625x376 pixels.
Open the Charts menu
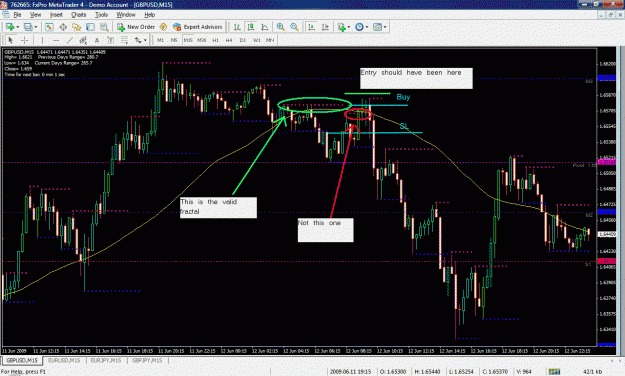coord(79,15)
